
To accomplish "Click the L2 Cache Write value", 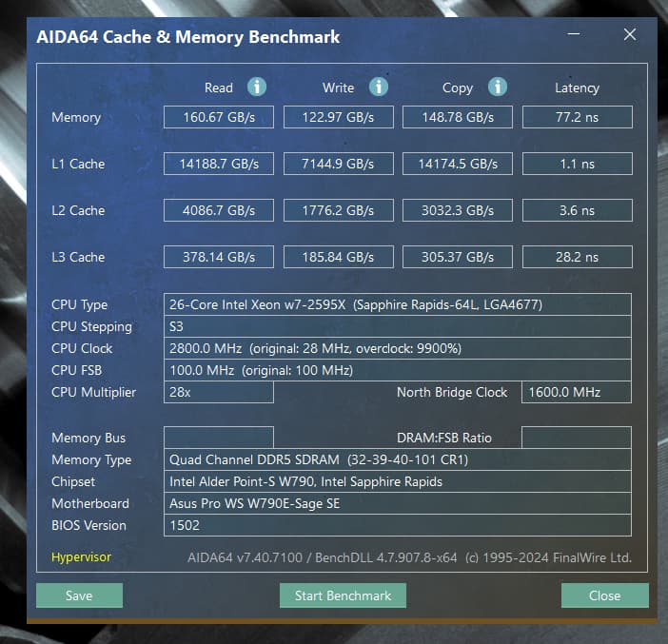I will (x=338, y=210).
